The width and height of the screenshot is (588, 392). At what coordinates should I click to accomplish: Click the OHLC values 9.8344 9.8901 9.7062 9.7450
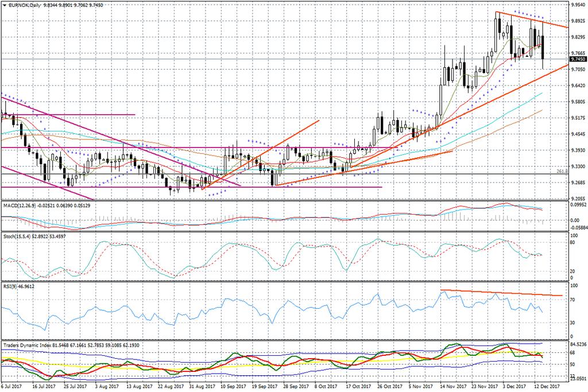(73, 5)
